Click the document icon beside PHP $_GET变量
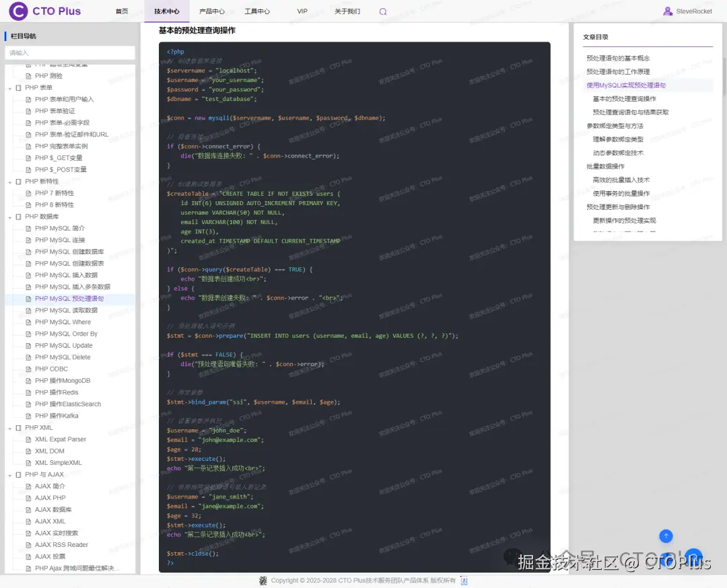 29,158
